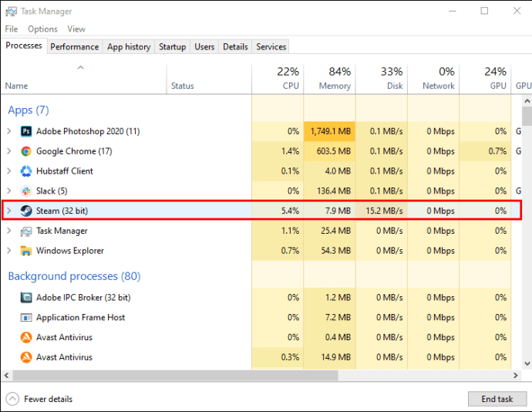532x412 pixels.
Task: Select the first Avast Antivirus icon
Action: click(x=26, y=337)
